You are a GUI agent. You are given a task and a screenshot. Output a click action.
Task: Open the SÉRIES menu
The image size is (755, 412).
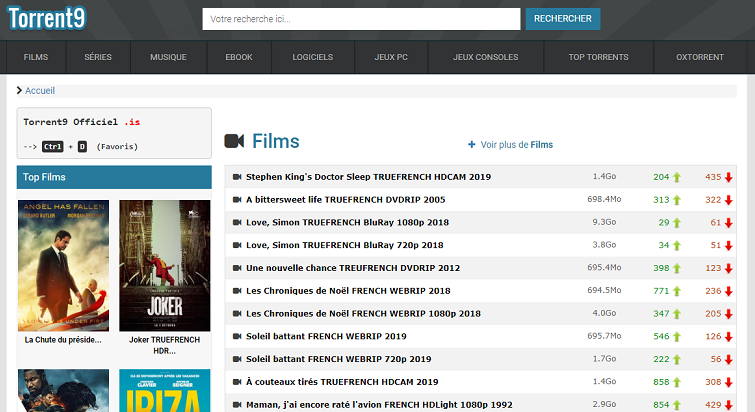click(98, 57)
